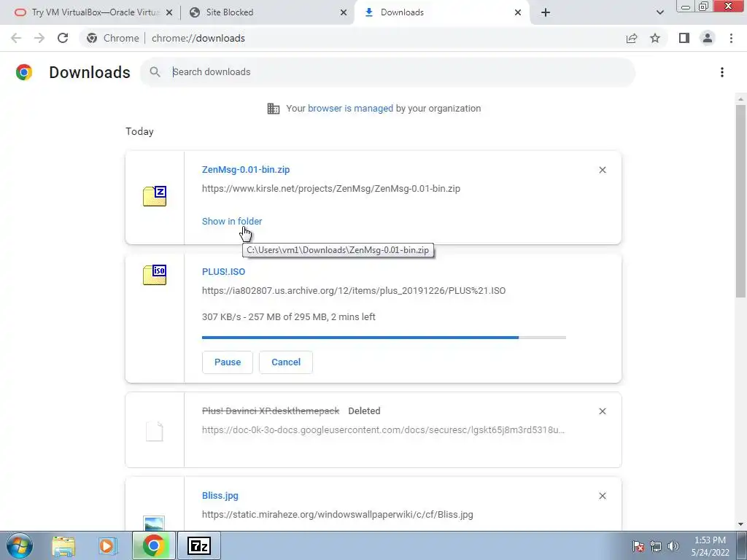Viewport: 747px width, 560px height.
Task: Expand the tab search dropdown arrow
Action: (x=659, y=13)
